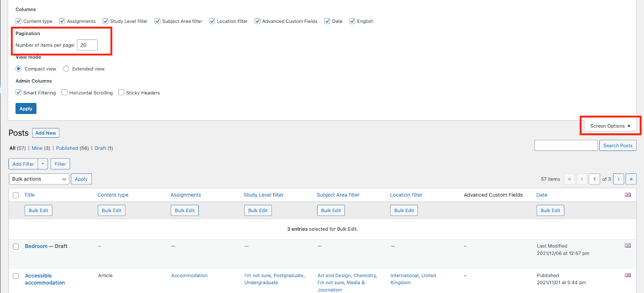Viewport: 644px width, 293px height.
Task: Click the Chemistry subject link
Action: click(x=365, y=276)
